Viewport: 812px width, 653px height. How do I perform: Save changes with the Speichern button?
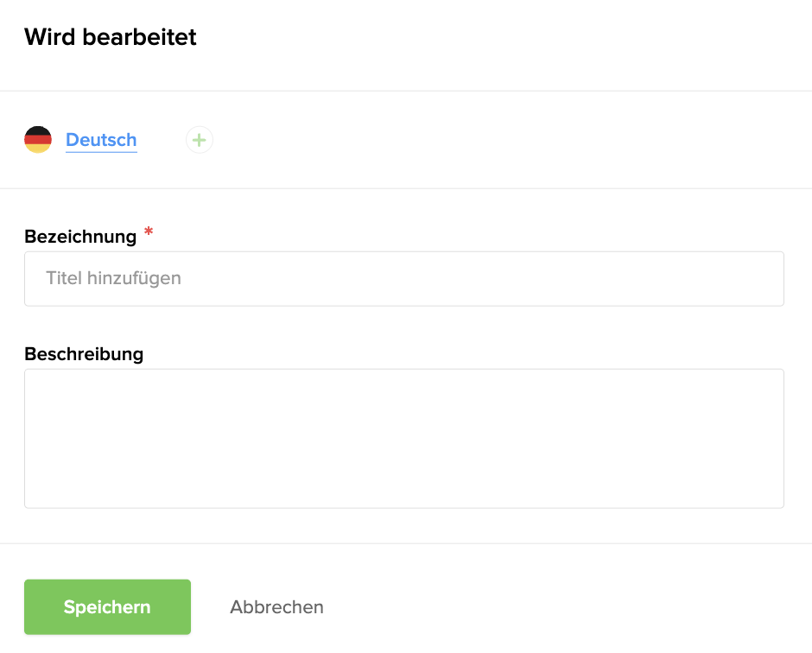point(107,607)
